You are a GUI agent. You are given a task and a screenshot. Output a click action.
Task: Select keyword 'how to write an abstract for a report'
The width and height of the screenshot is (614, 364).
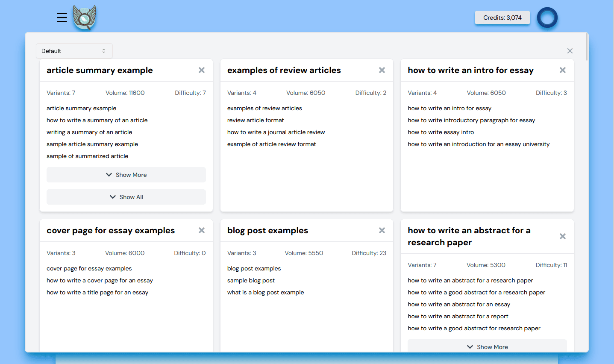(458, 316)
